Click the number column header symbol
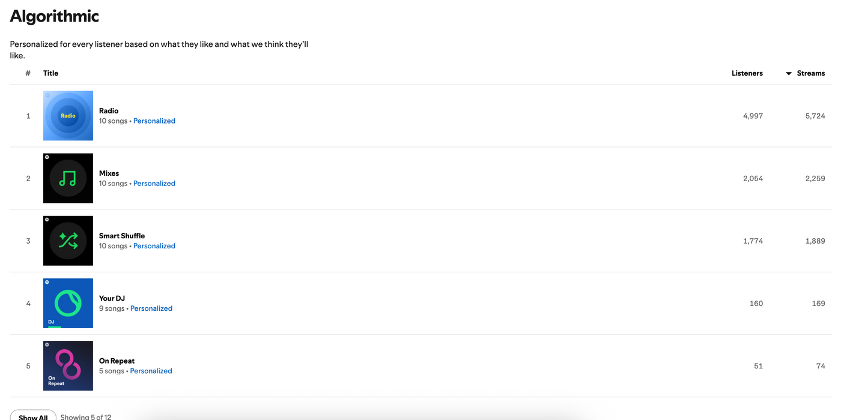The height and width of the screenshot is (420, 868). 28,73
